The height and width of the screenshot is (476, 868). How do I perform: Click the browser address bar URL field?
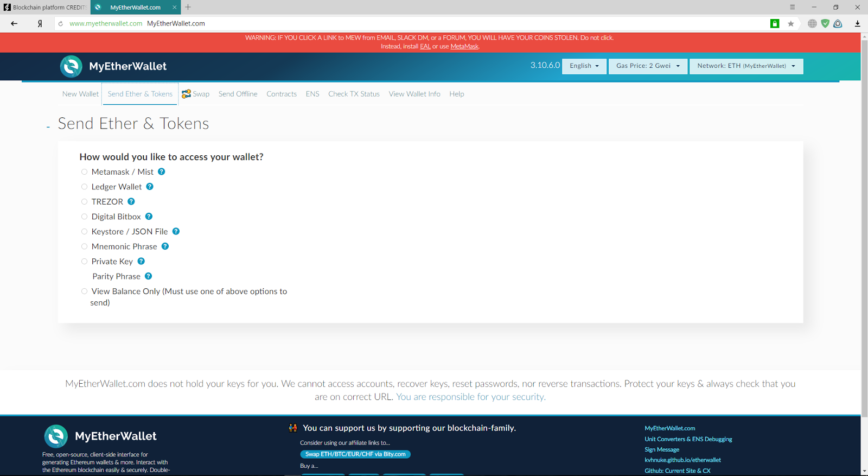coord(412,23)
